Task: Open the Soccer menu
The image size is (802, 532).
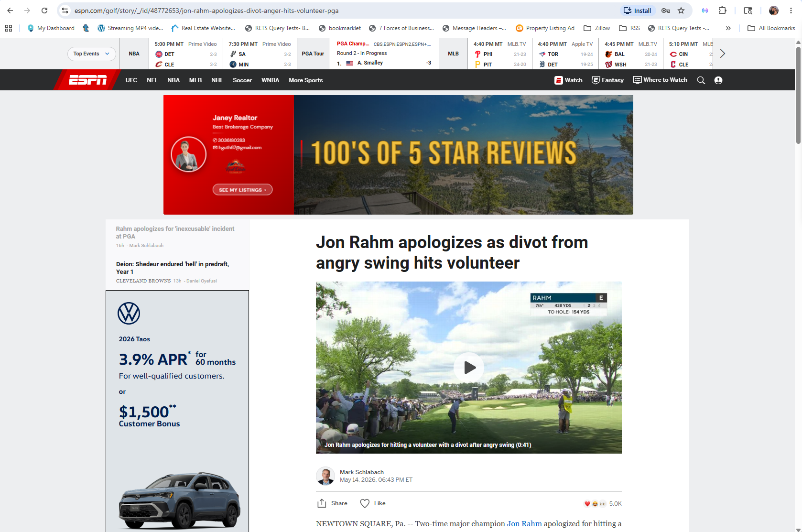Action: pos(242,80)
